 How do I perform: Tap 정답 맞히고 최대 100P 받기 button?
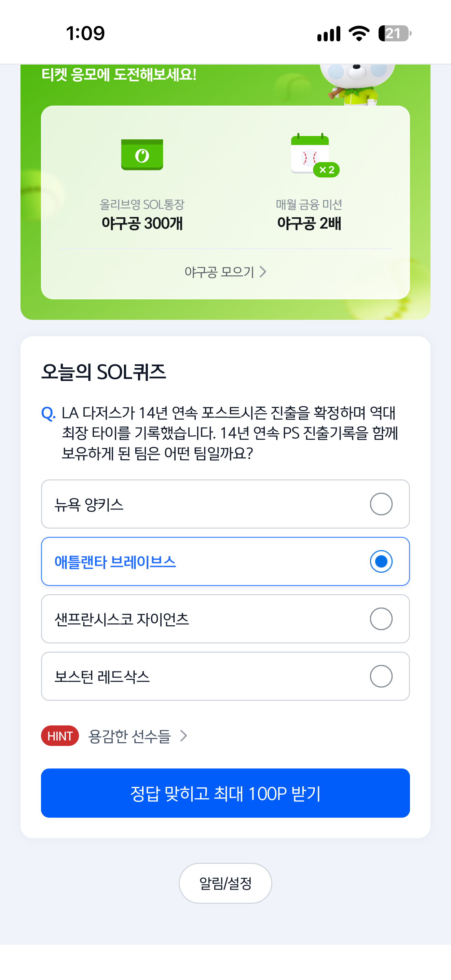pyautogui.click(x=225, y=793)
